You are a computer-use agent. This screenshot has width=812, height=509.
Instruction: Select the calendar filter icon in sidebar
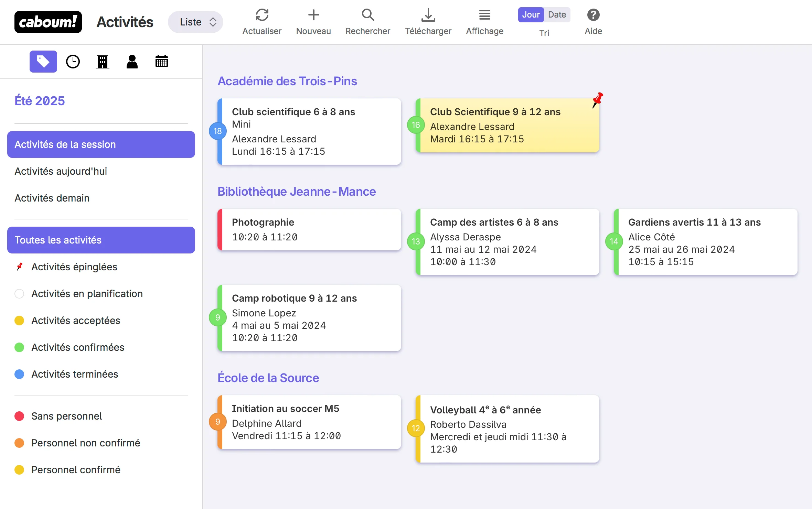(161, 62)
